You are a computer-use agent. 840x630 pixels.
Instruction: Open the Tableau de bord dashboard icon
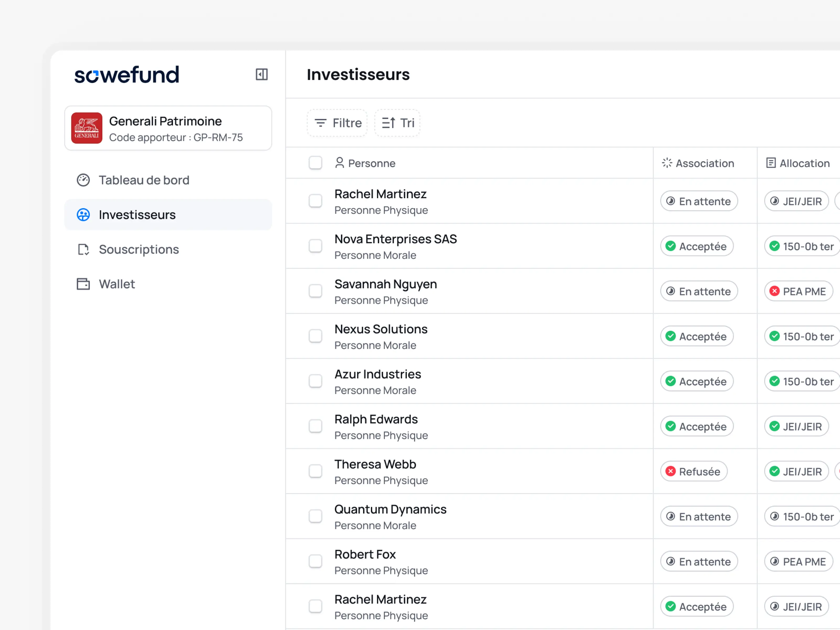coord(83,180)
